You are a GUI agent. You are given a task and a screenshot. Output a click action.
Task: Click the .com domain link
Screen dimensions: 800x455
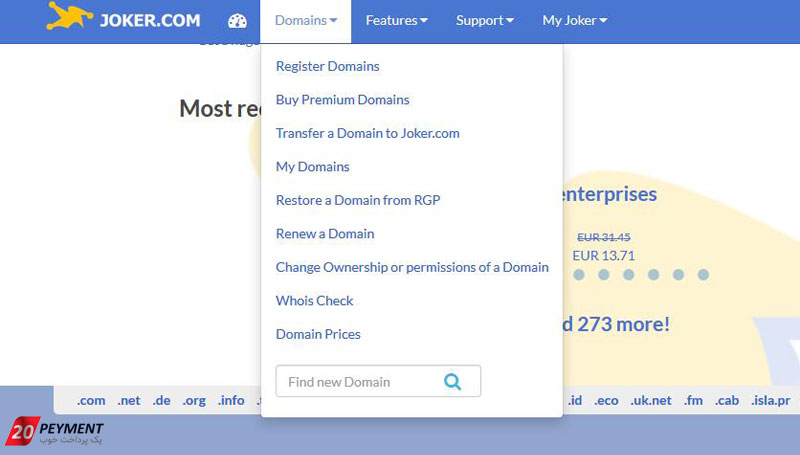pos(91,400)
